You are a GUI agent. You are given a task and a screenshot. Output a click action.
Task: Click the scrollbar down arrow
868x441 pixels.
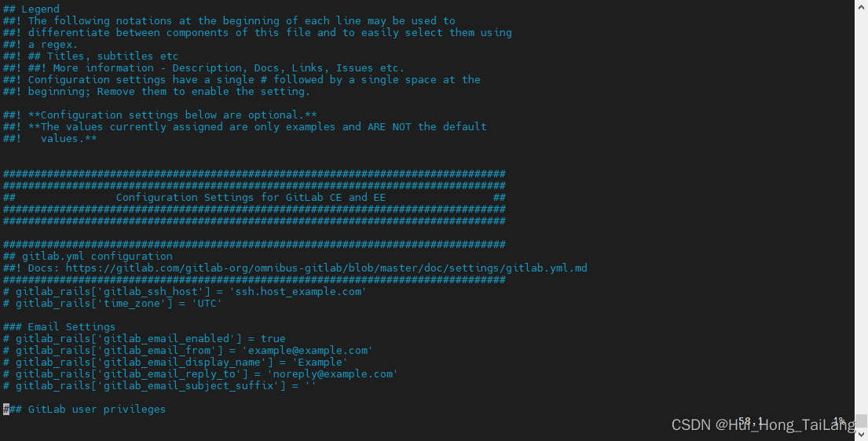861,435
